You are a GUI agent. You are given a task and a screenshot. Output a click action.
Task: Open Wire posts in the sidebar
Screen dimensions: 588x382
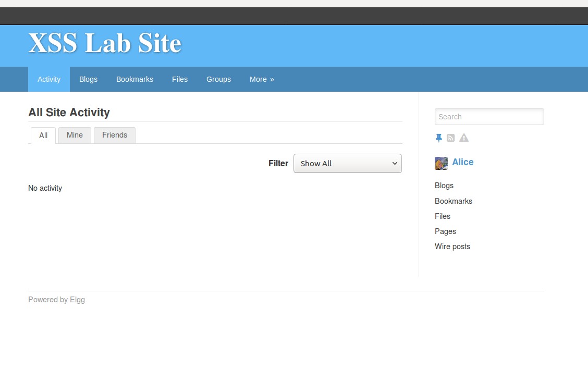452,247
